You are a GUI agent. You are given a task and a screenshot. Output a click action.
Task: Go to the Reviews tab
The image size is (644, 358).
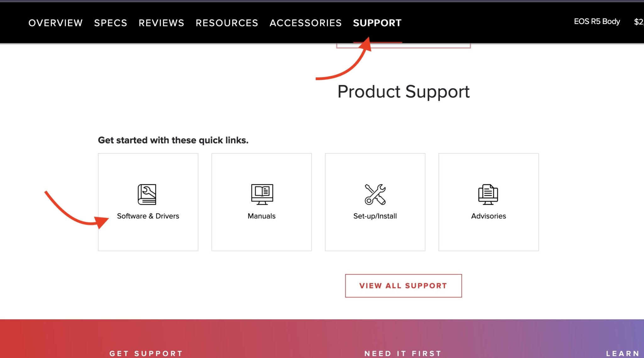[x=161, y=23]
